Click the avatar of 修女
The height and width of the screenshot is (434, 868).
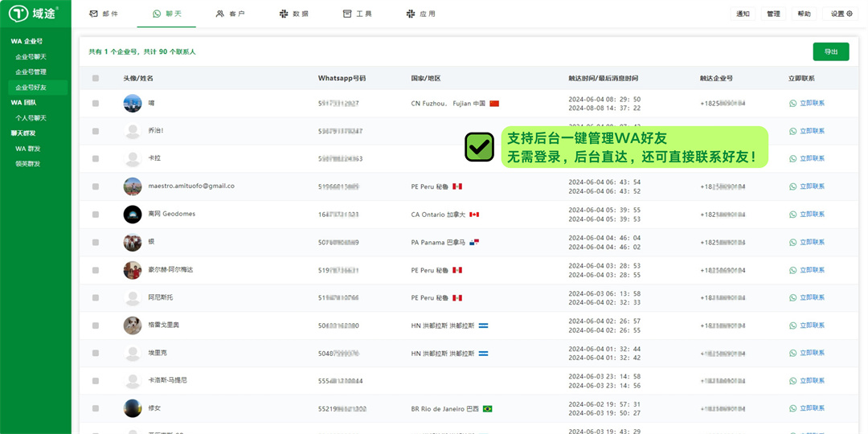(x=133, y=408)
